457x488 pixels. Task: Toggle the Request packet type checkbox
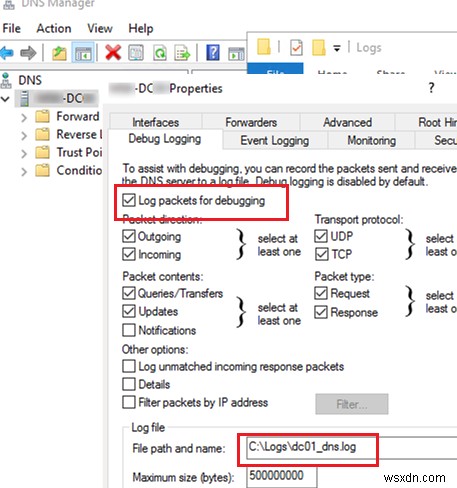pos(321,293)
